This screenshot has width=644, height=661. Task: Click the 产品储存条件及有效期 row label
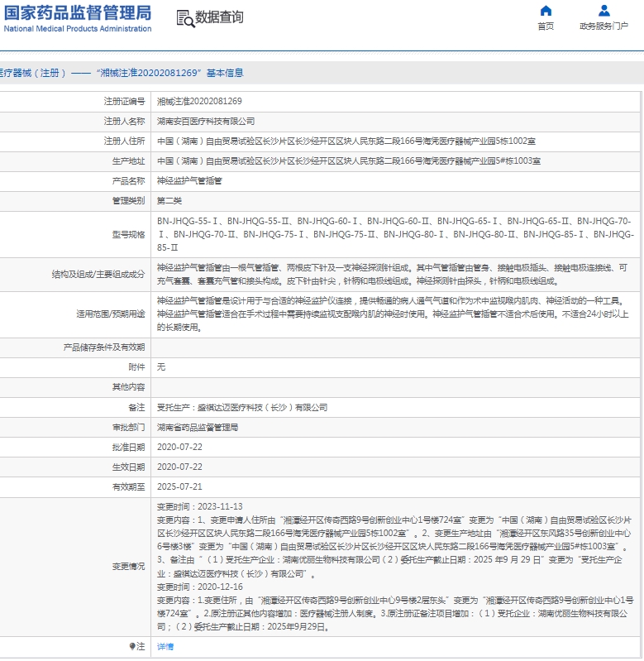click(104, 347)
